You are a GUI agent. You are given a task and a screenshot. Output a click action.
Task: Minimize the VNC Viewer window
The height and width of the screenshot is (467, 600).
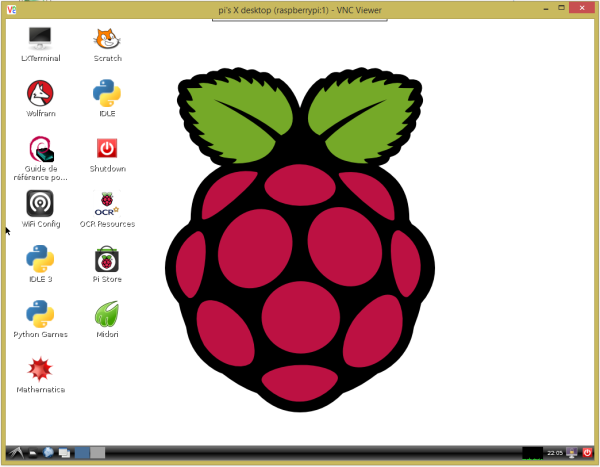[x=546, y=9]
